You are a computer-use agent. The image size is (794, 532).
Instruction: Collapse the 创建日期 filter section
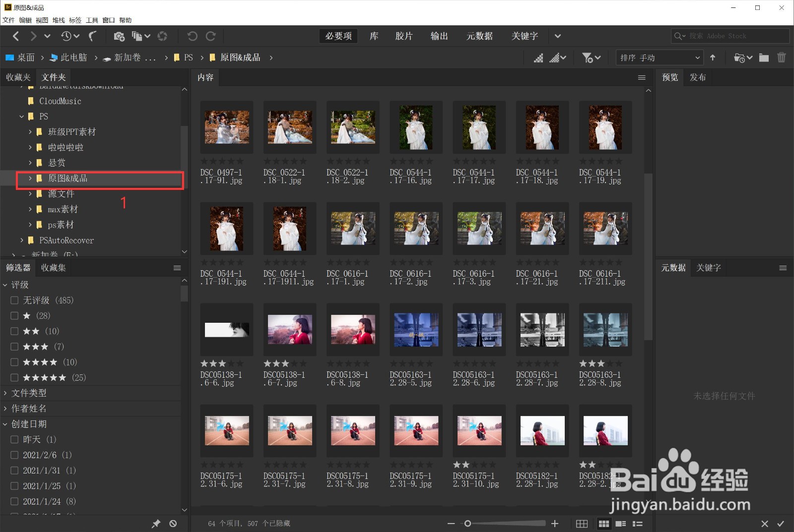click(x=5, y=424)
